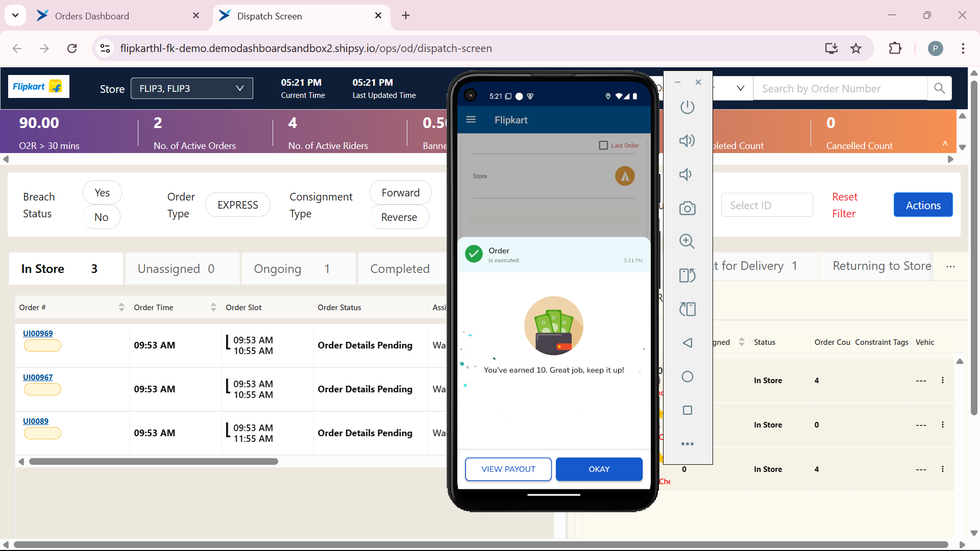Reload the browser page

pos(72,48)
